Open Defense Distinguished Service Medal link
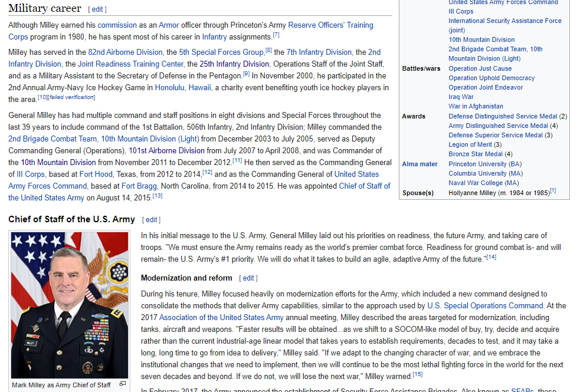Image resolution: width=577 pixels, height=392 pixels. tap(503, 117)
